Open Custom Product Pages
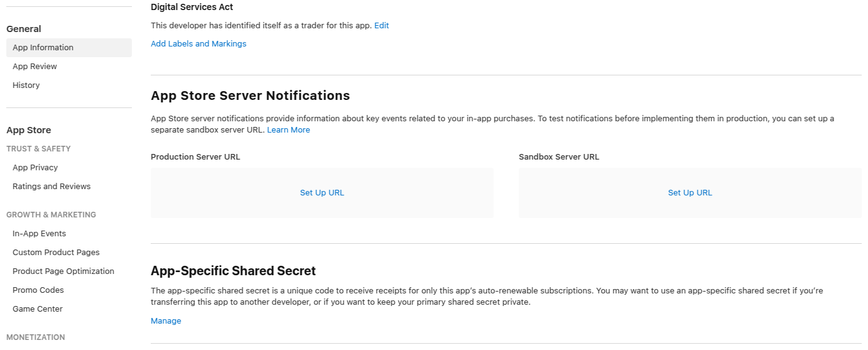 pos(56,253)
